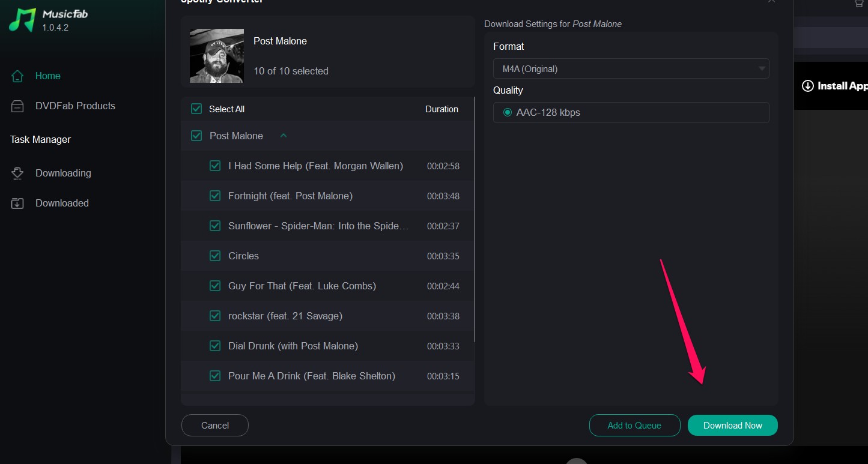This screenshot has width=868, height=464.
Task: Click Download Now
Action: pos(733,426)
